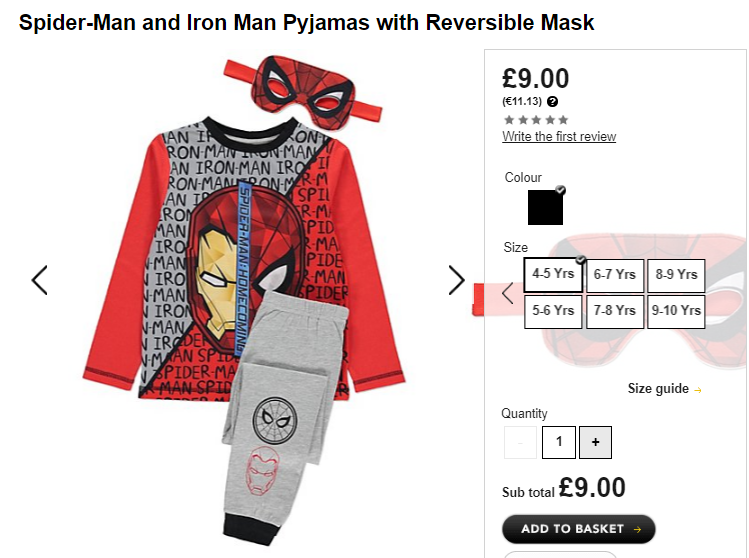Image resolution: width=749 pixels, height=558 pixels.
Task: Select size 8-9 Yrs
Action: tap(676, 275)
